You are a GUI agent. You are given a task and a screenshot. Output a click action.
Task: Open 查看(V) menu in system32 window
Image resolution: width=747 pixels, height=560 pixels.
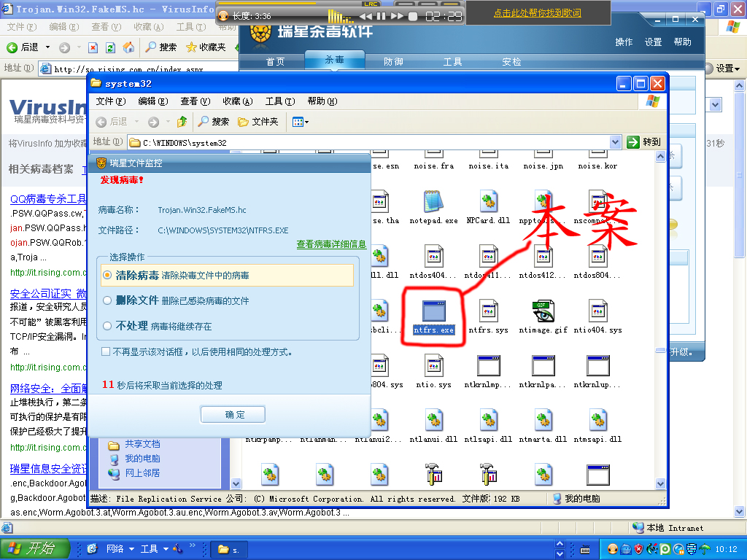(x=196, y=101)
